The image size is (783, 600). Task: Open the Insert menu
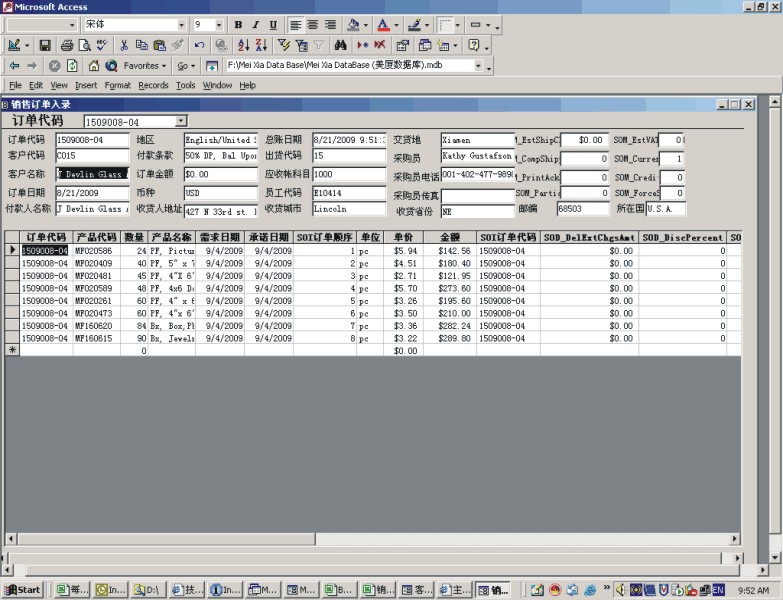point(86,85)
